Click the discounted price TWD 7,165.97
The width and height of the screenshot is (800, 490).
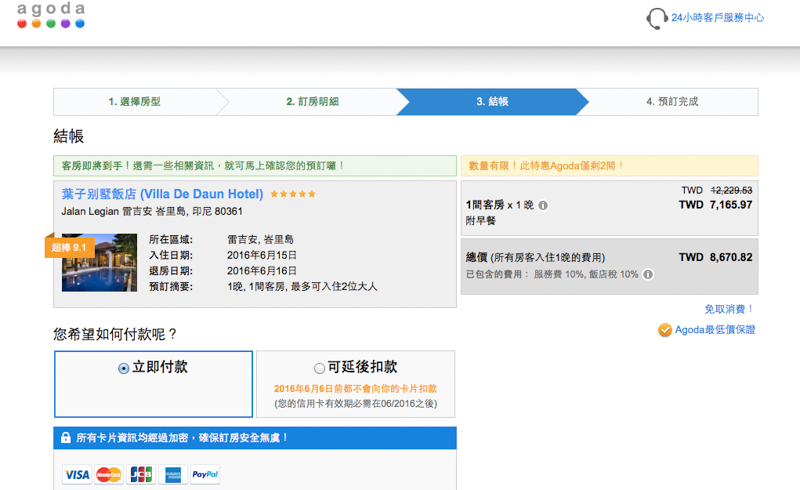pyautogui.click(x=715, y=205)
